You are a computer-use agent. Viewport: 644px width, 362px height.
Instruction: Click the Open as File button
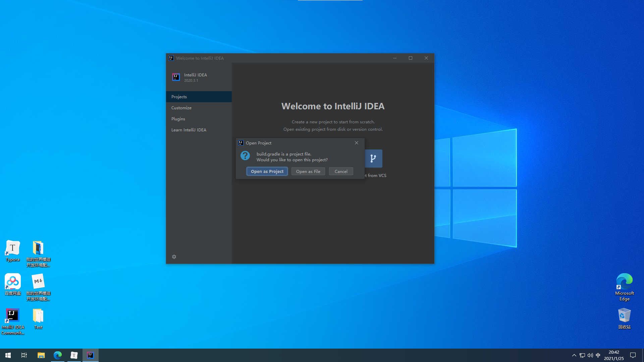coord(308,172)
